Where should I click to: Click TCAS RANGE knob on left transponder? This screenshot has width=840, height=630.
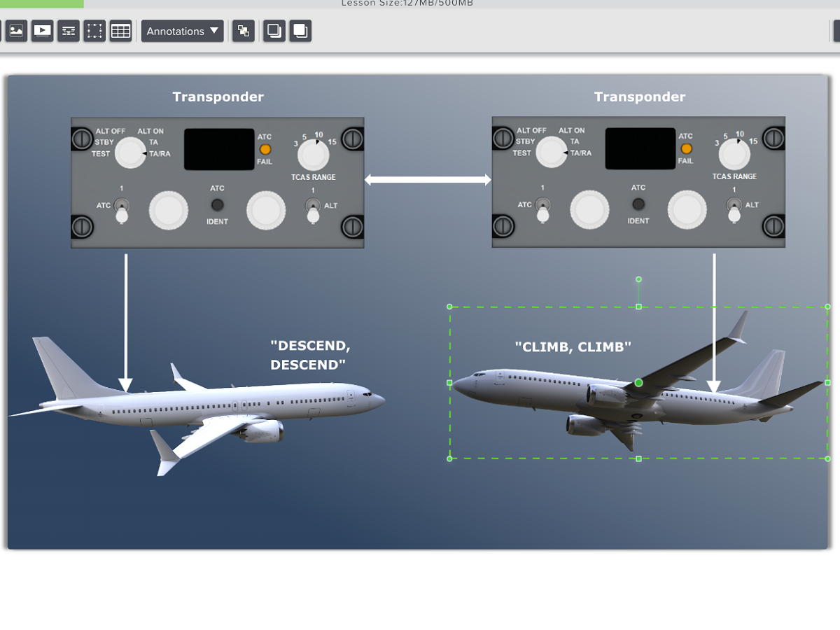point(313,154)
